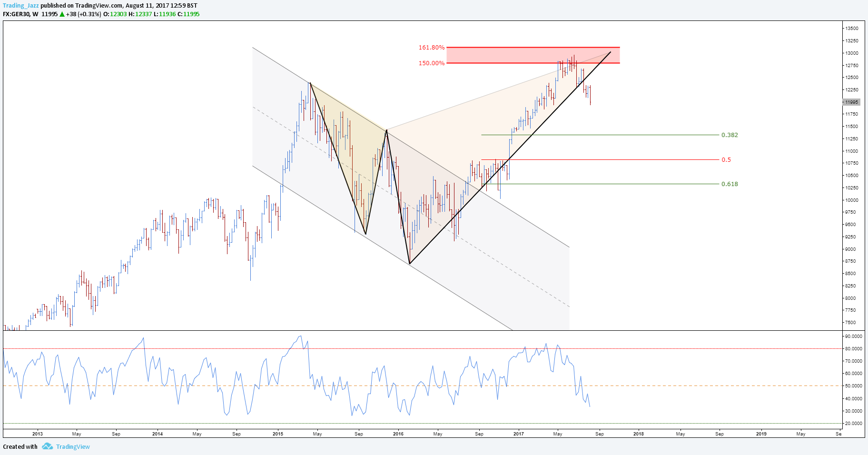Click the open price value 12303

click(118, 14)
